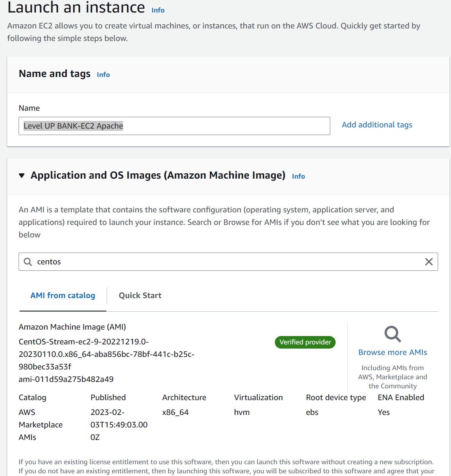Click the CentOS-Stream AMI name text

pos(107,354)
